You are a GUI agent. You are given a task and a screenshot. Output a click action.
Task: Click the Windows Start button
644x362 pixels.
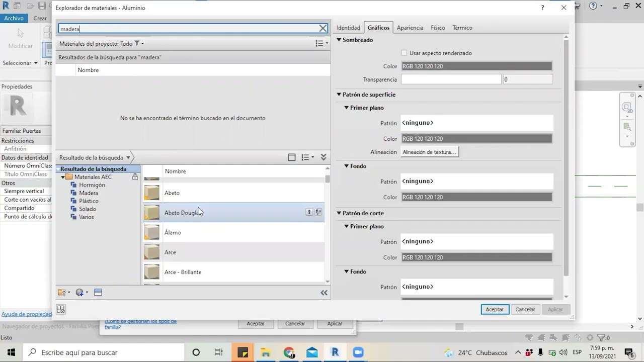[x=11, y=352]
